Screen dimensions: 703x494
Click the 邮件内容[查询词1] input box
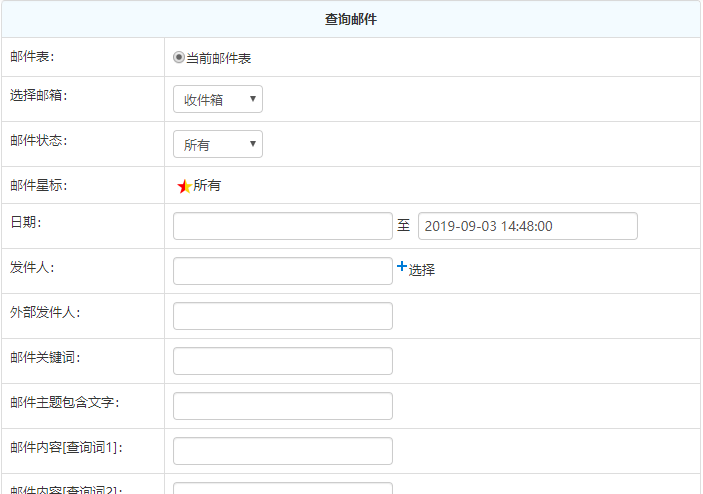coord(283,451)
